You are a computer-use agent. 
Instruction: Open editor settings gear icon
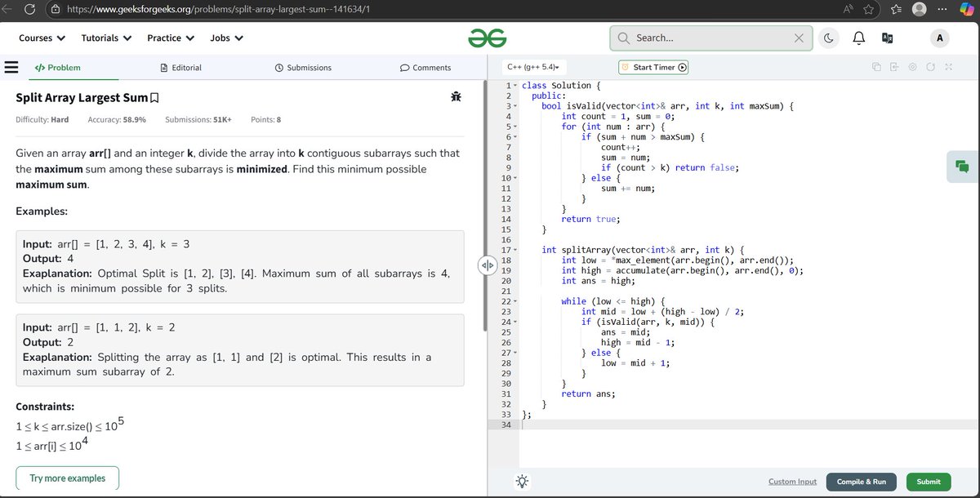(912, 67)
